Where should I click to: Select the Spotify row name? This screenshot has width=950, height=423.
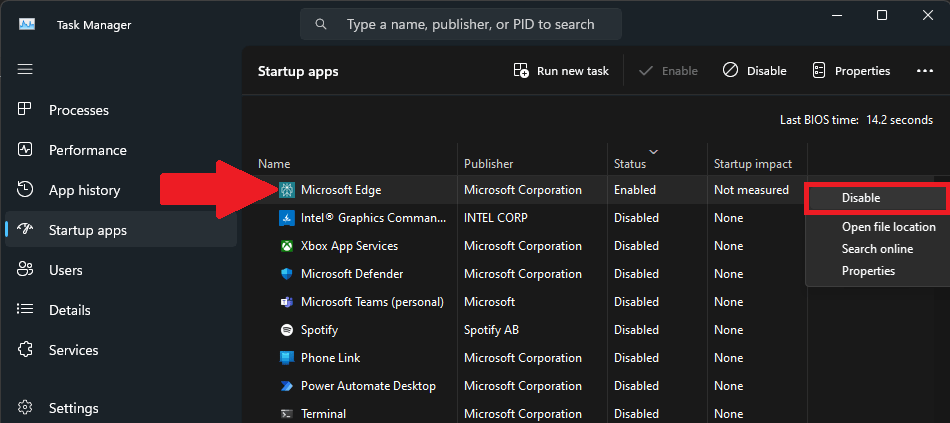click(x=319, y=330)
